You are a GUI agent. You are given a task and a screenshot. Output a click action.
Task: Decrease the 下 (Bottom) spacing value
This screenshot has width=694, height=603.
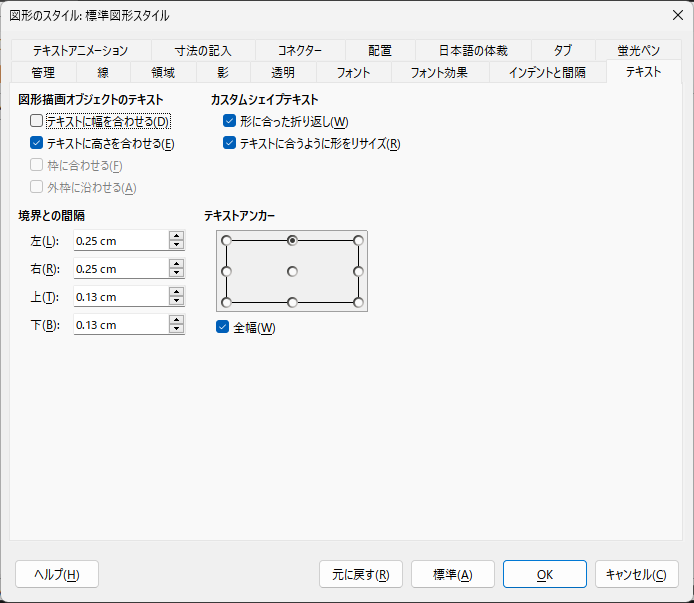pyautogui.click(x=177, y=329)
